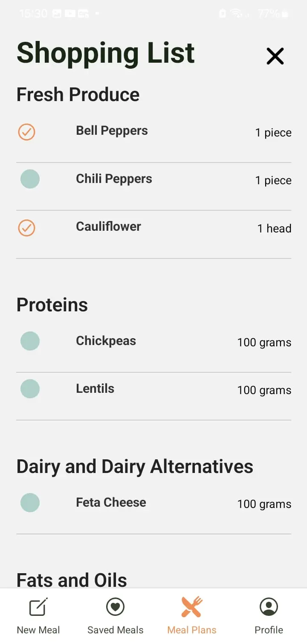The width and height of the screenshot is (307, 644).
Task: Tap the Fresh Produce section heading
Action: (78, 95)
